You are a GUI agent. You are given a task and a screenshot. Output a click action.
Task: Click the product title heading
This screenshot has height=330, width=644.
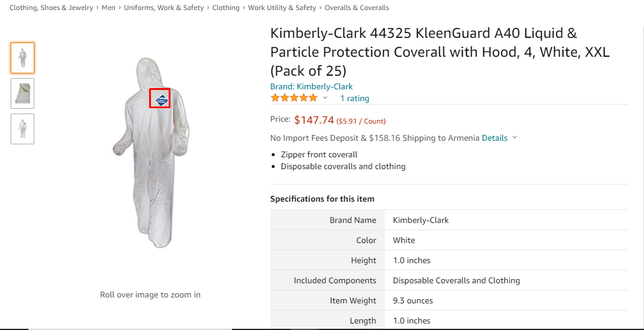[x=439, y=52]
